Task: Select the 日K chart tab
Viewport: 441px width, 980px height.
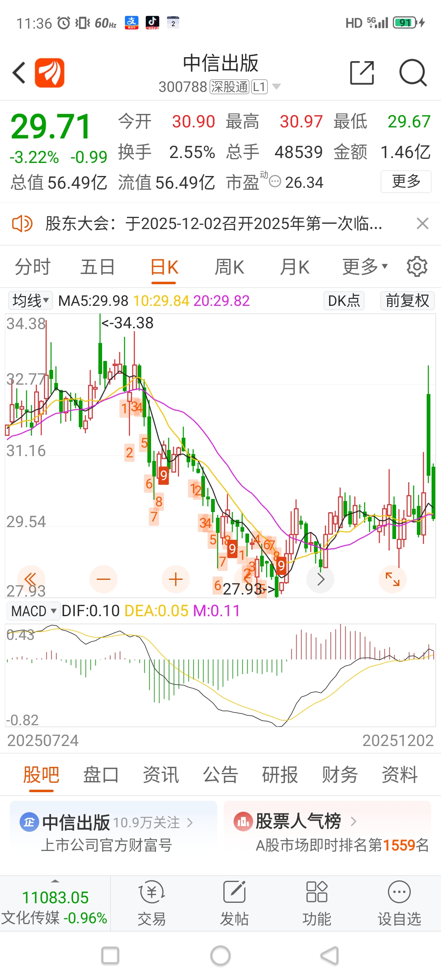Action: click(164, 268)
